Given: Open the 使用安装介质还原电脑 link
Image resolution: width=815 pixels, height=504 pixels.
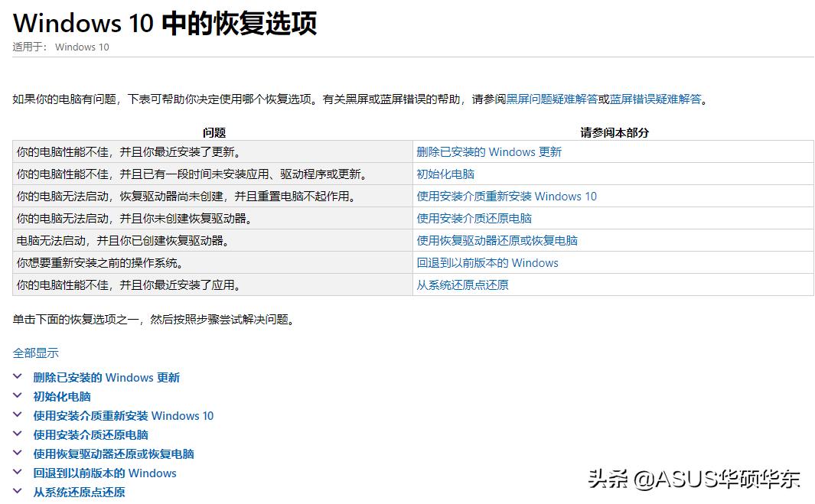Looking at the screenshot, I should [473, 218].
